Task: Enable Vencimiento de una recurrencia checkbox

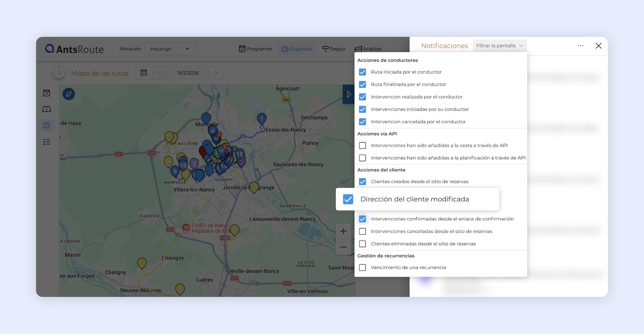Action: pos(362,267)
